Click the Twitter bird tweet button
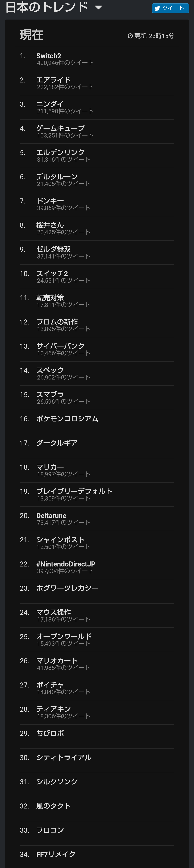194x868 pixels. 170,8
